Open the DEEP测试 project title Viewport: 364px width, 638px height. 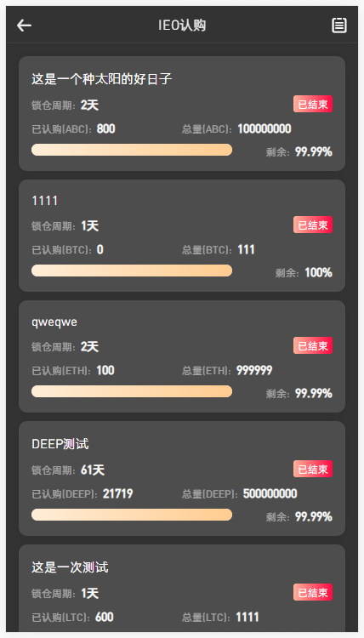click(x=60, y=444)
